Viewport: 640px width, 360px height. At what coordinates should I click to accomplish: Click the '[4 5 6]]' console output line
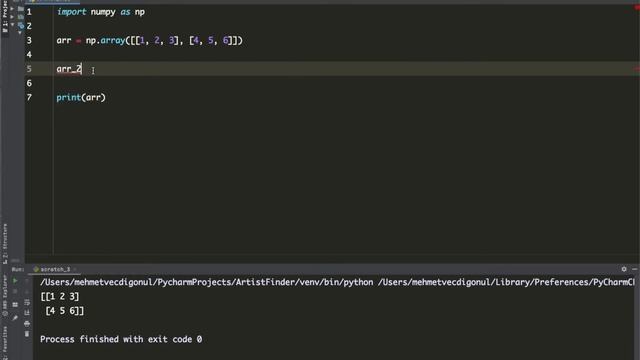tap(64, 311)
